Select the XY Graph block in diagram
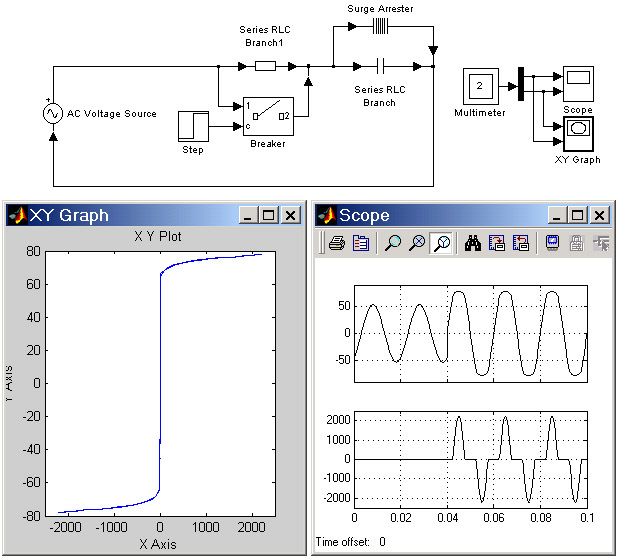The width and height of the screenshot is (617, 558). (x=578, y=134)
